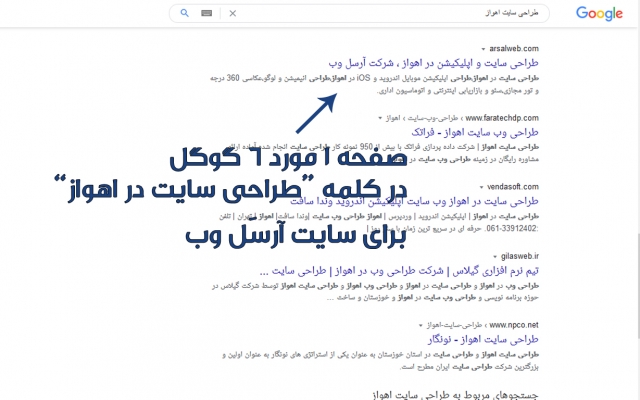Expand the arrow beside the www.faratechdp.com breadcrumb

tap(380, 118)
